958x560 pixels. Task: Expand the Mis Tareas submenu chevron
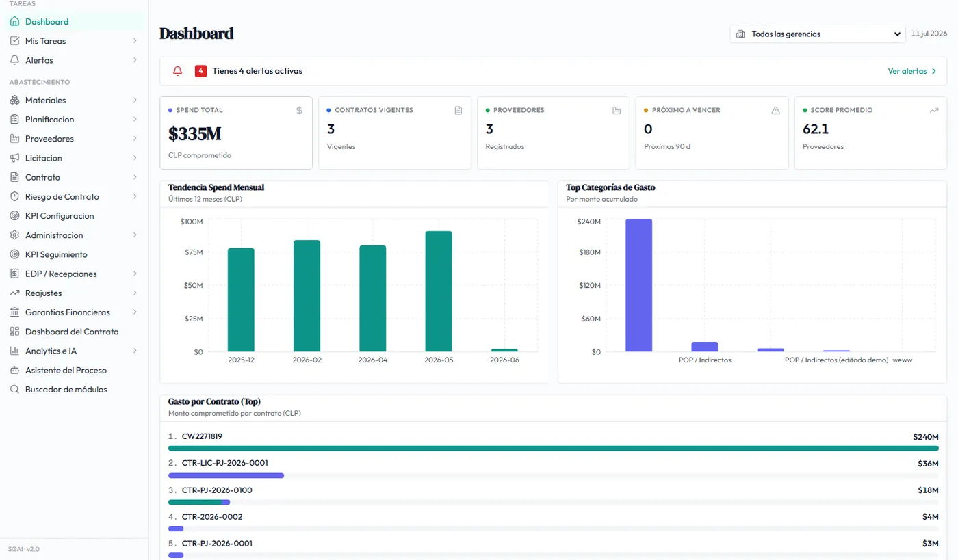pyautogui.click(x=135, y=41)
